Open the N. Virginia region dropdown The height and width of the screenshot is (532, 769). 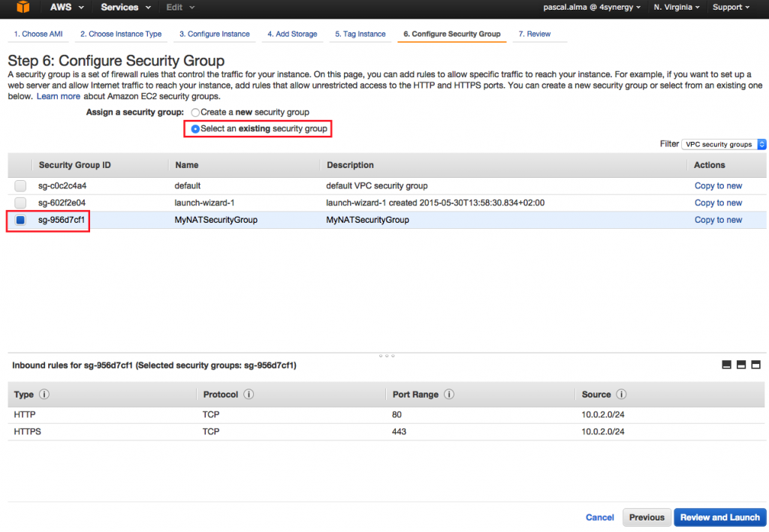[x=677, y=8]
